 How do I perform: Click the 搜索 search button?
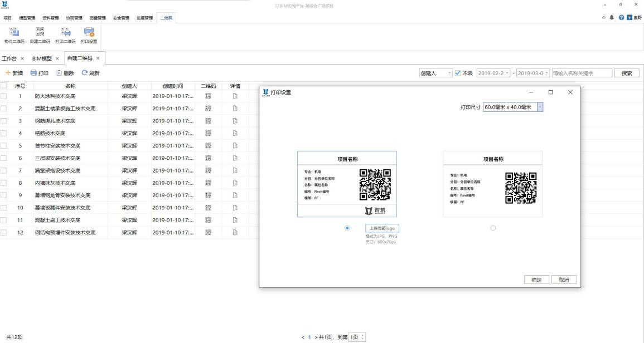pyautogui.click(x=627, y=73)
